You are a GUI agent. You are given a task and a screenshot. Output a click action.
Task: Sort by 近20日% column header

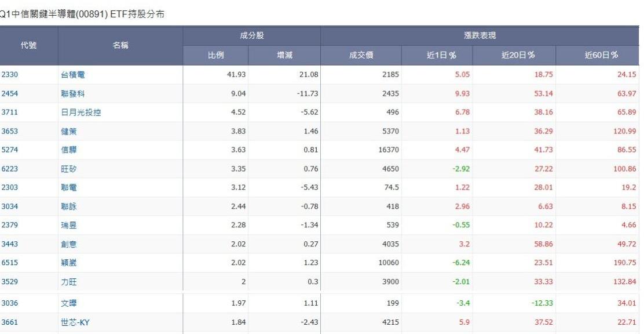point(513,56)
